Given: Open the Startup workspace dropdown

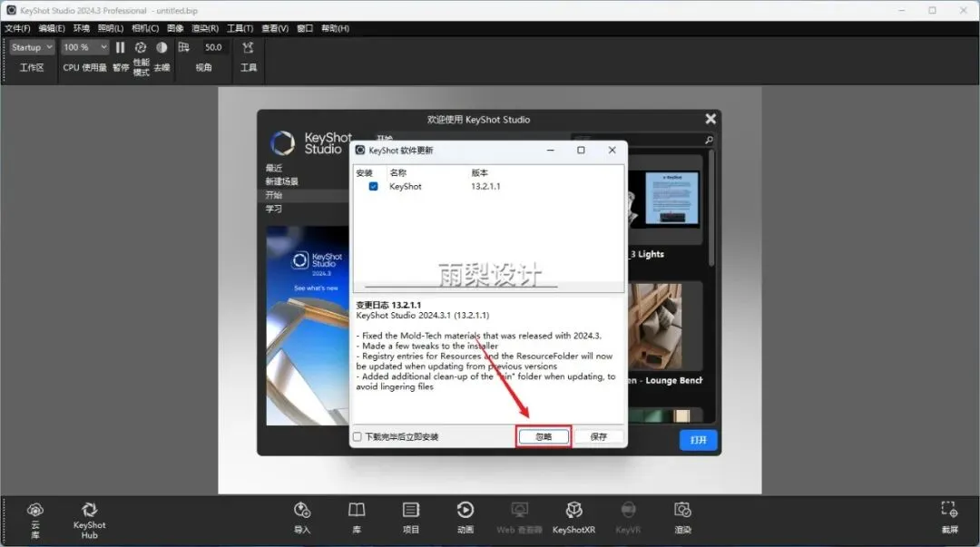Looking at the screenshot, I should pyautogui.click(x=32, y=47).
